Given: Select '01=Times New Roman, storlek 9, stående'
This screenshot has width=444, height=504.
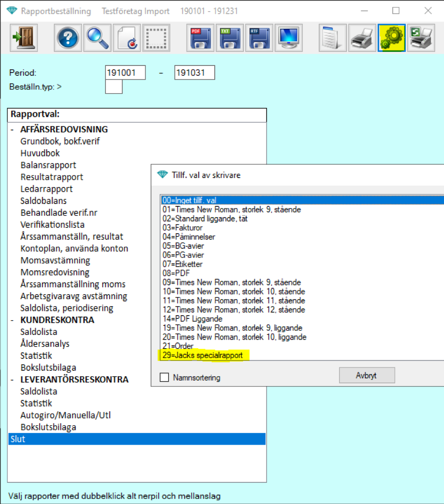Looking at the screenshot, I should pos(232,210).
